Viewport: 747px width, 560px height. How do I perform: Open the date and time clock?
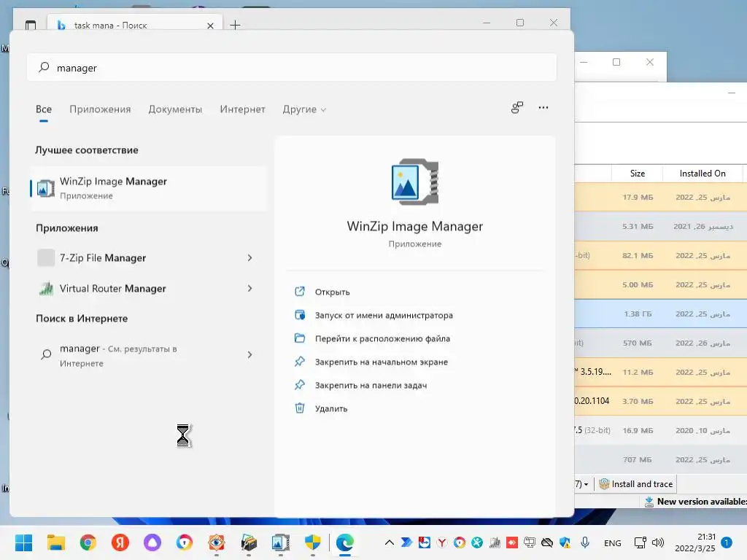click(695, 542)
